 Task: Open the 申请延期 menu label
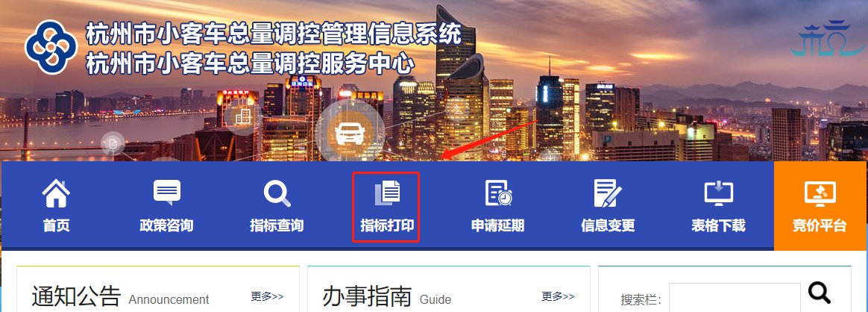pos(497,226)
